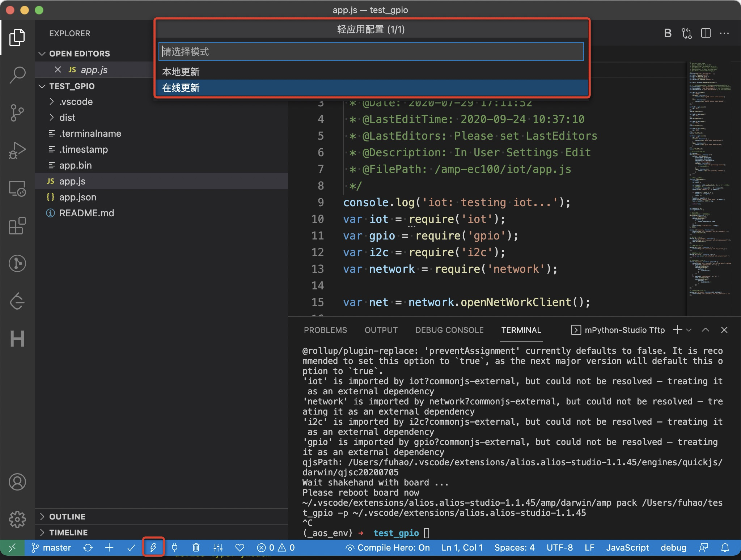Close the terminal panel
741x560 pixels.
(724, 330)
